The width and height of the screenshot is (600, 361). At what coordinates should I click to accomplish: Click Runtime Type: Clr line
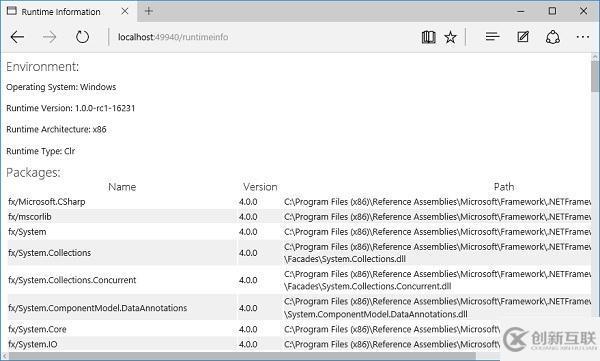(x=41, y=151)
